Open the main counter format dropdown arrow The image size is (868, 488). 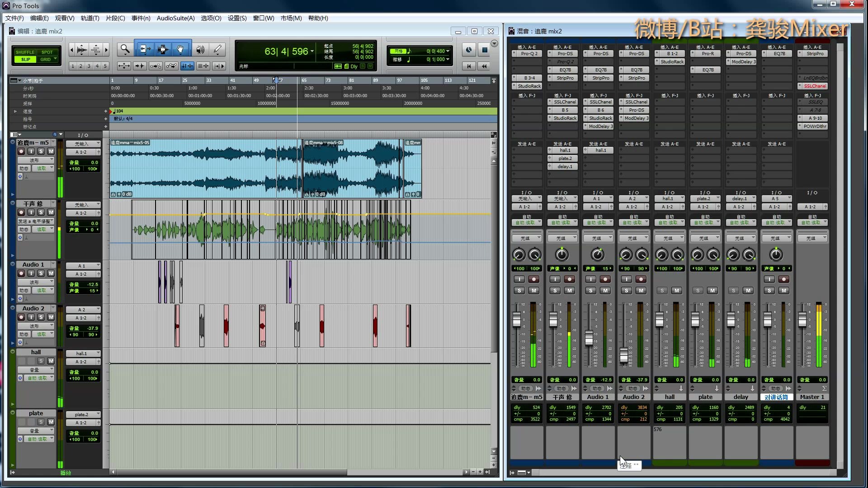pos(312,51)
